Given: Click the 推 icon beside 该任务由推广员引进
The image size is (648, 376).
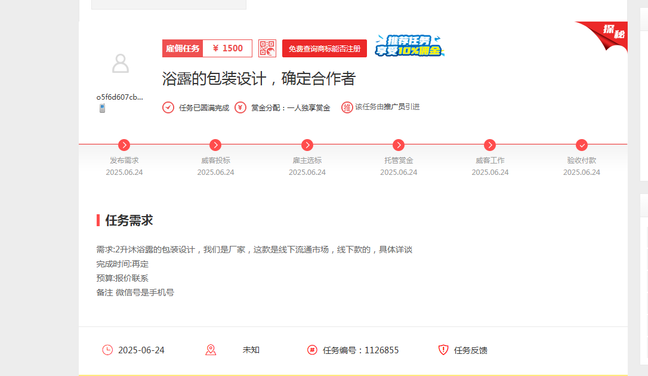Looking at the screenshot, I should tap(347, 107).
